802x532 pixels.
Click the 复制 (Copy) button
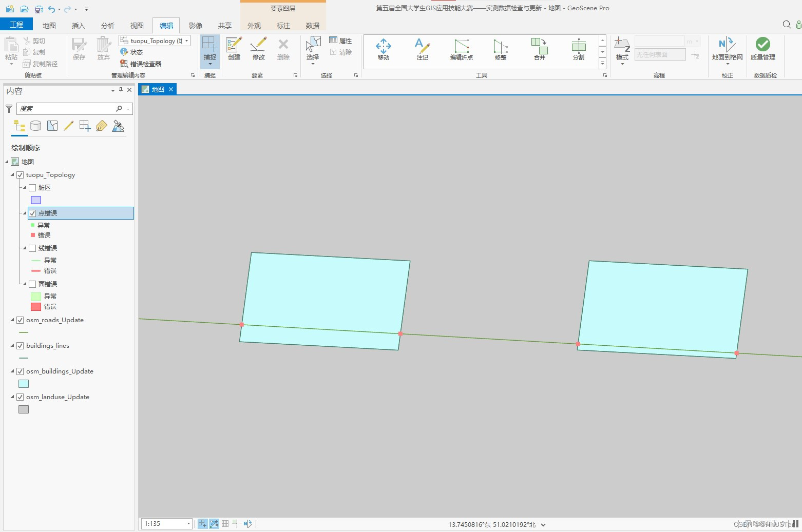[x=34, y=52]
